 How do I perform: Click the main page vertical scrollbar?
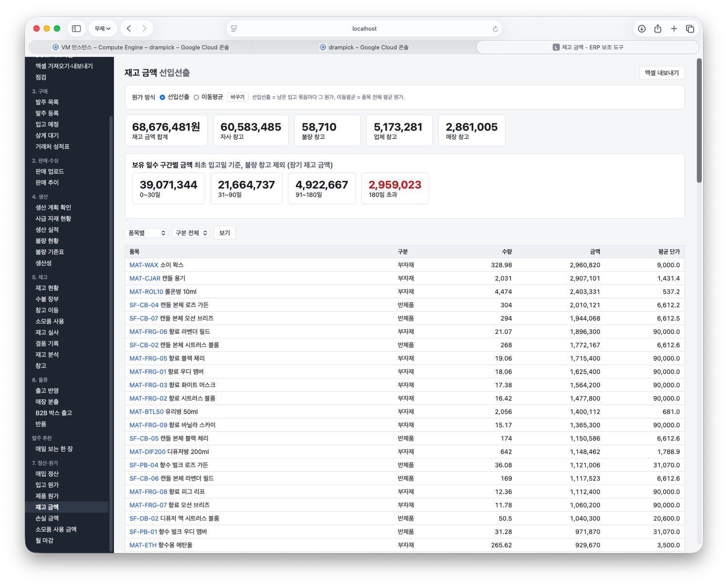(x=699, y=121)
